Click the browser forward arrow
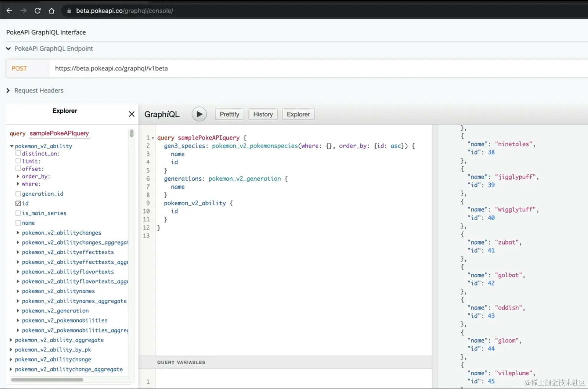This screenshot has width=588, height=389. click(x=23, y=11)
